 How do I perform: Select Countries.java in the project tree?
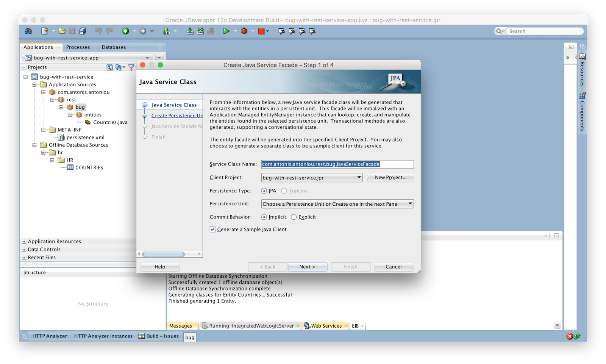(110, 122)
